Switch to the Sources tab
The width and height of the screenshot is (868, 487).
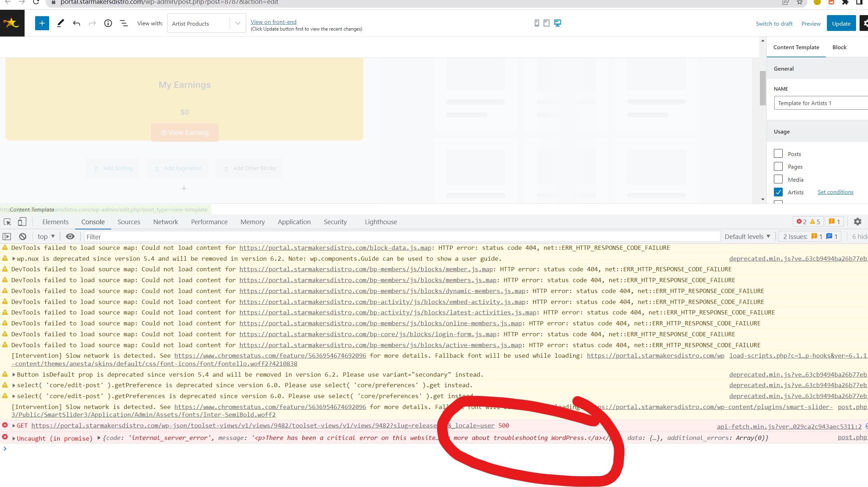(x=129, y=222)
